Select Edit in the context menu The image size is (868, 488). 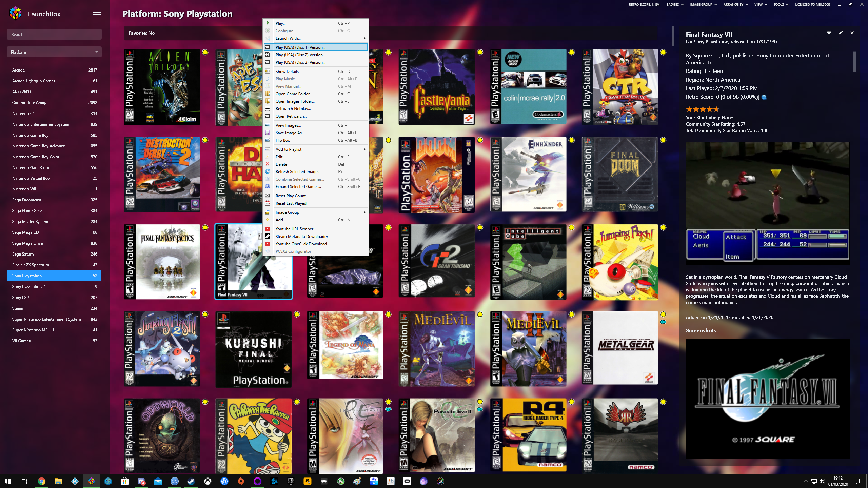coord(316,157)
